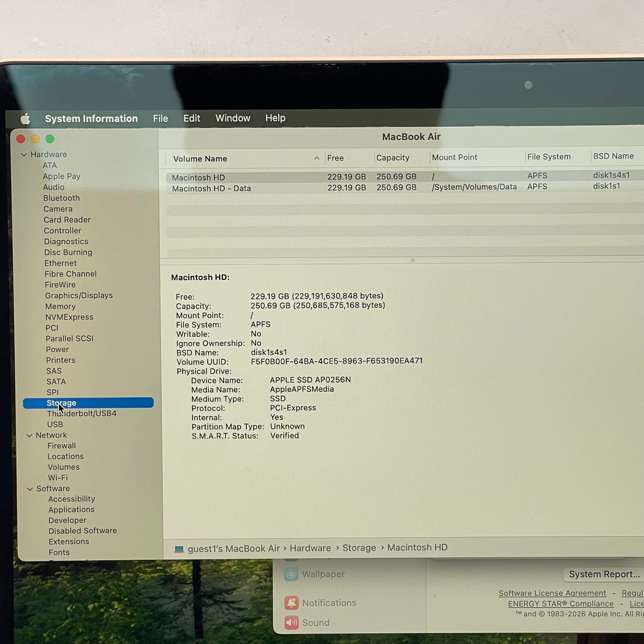Select Thunderbolt/USB4 in the sidebar
This screenshot has height=644, width=644.
[82, 414]
